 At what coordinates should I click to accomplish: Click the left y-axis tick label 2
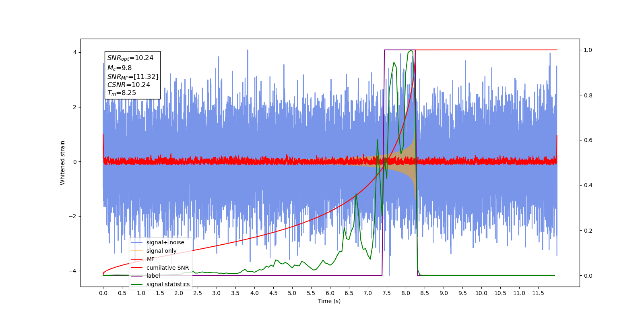pyautogui.click(x=75, y=107)
